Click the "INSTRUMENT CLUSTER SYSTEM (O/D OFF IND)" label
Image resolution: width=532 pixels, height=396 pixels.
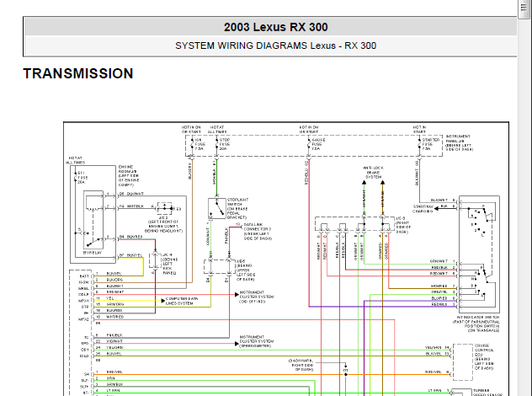pos(257,297)
